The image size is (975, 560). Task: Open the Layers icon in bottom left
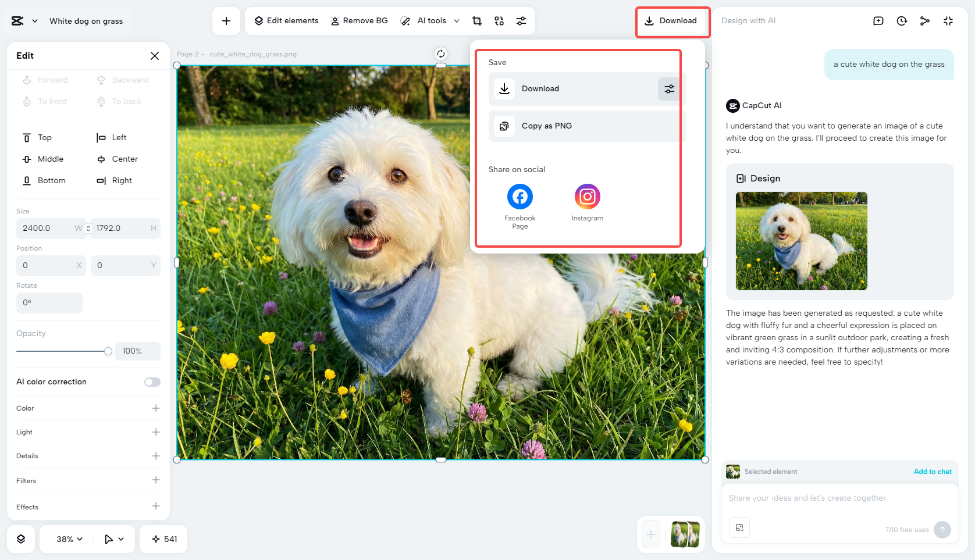point(21,539)
